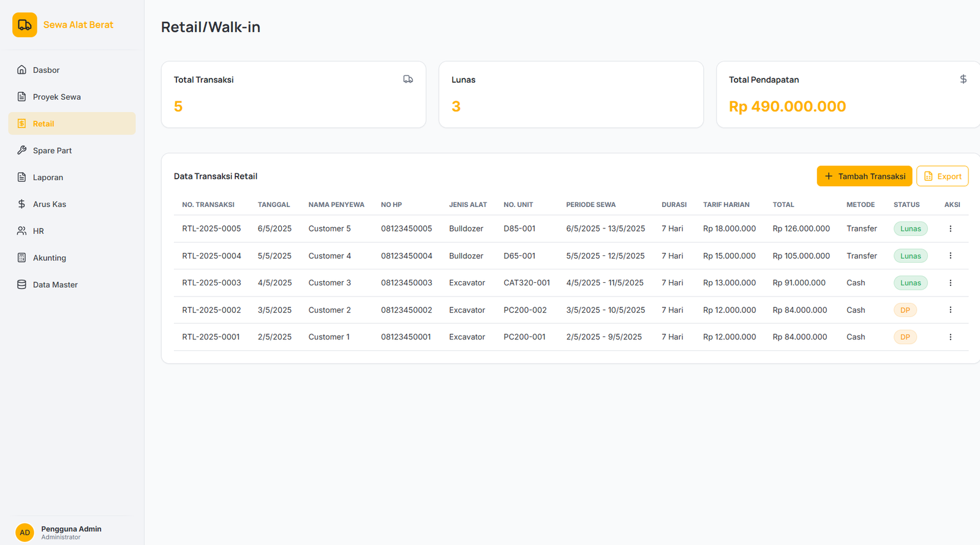Go to the Laporan page
Viewport: 980px width, 545px height.
pos(48,178)
